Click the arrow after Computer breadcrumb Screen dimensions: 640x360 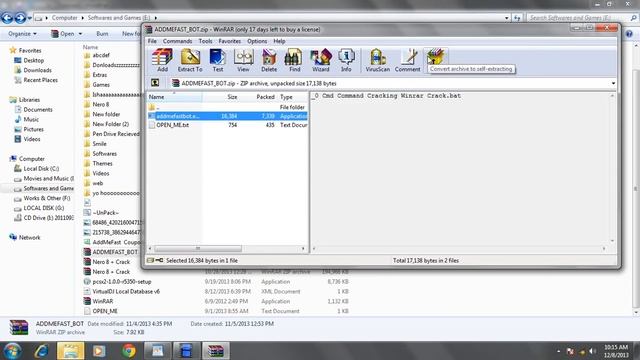[82, 18]
